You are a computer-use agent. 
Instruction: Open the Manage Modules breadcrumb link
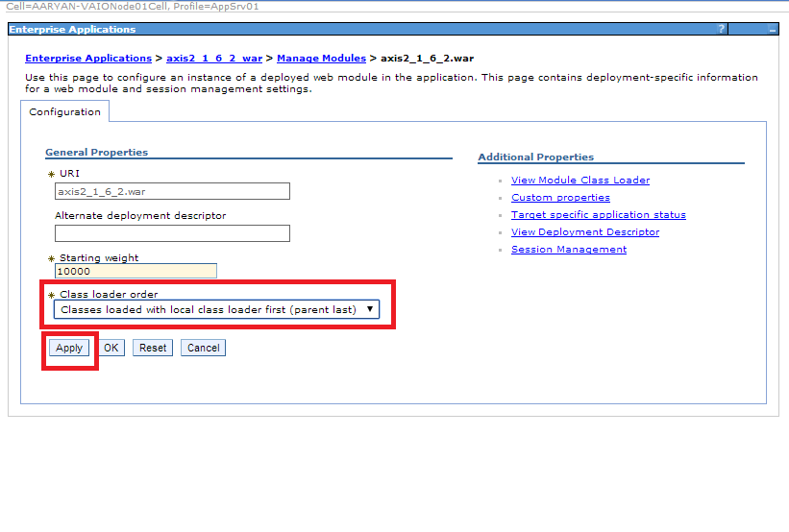click(x=322, y=59)
